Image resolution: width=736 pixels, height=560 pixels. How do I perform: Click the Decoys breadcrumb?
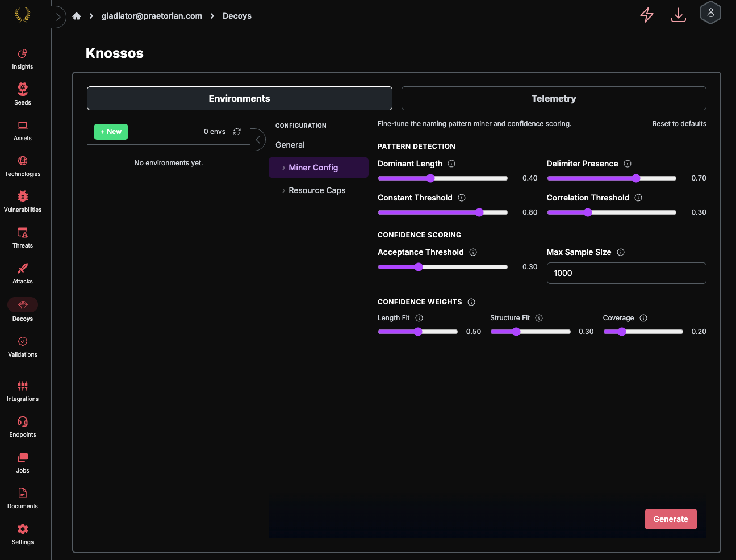237,16
